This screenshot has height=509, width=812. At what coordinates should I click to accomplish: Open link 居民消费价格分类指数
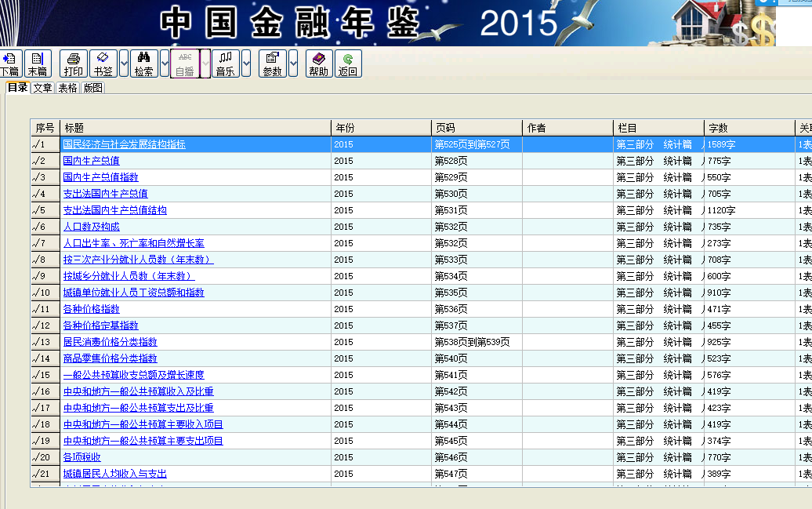pyautogui.click(x=110, y=342)
